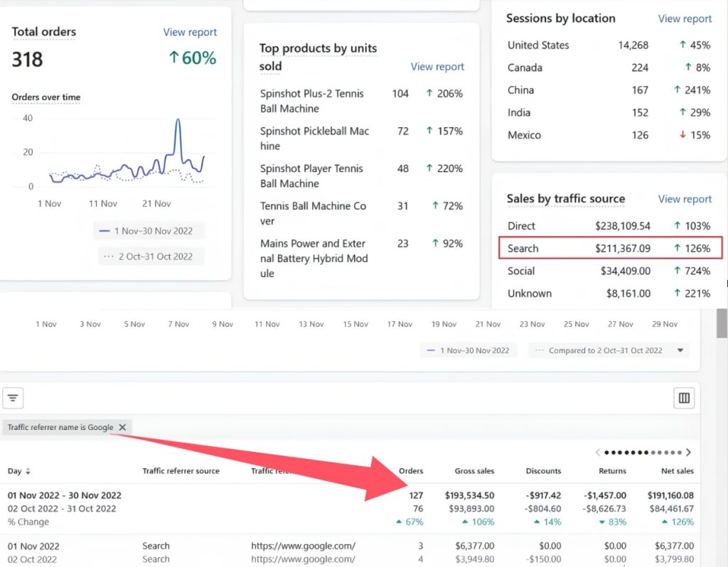Open View report for Total orders

pos(190,32)
